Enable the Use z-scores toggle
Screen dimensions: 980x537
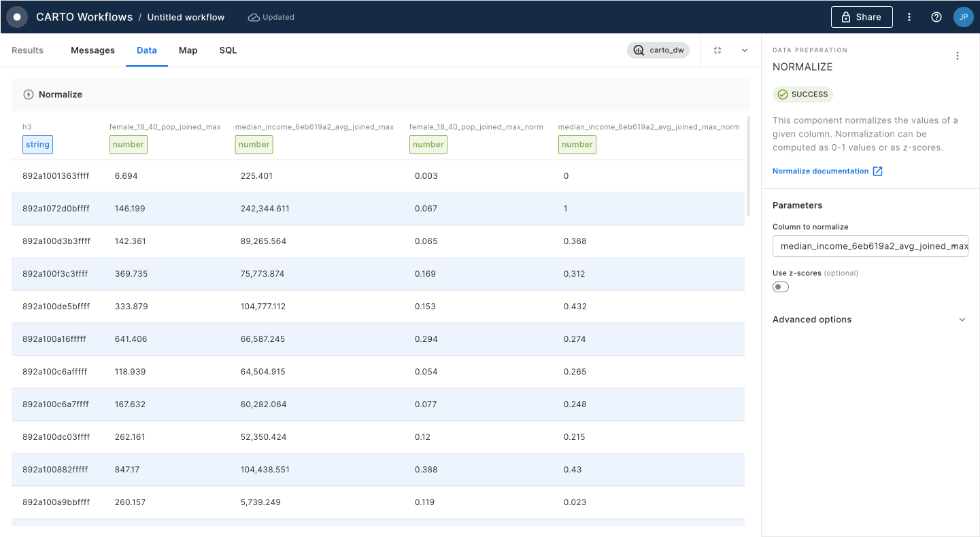(781, 287)
